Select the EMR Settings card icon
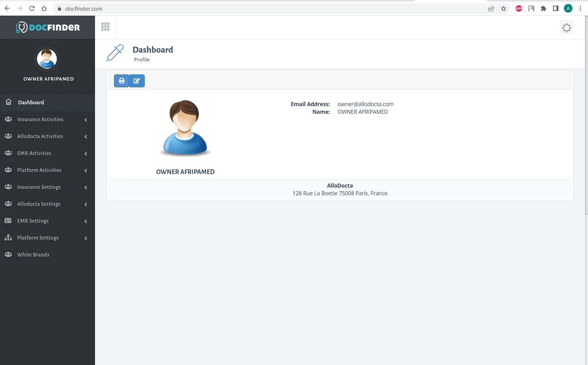588x365 pixels. [x=8, y=221]
